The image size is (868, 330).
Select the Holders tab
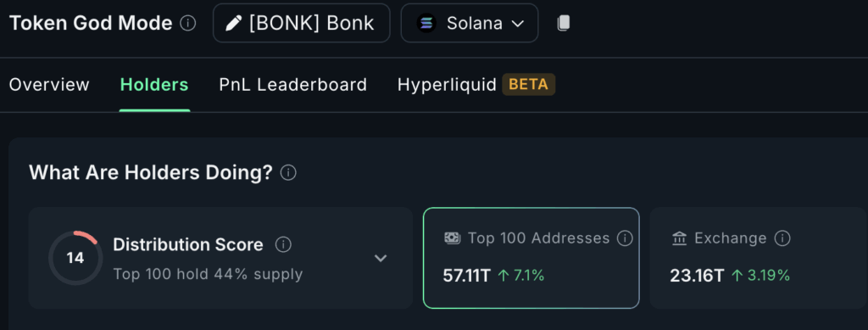(x=154, y=85)
